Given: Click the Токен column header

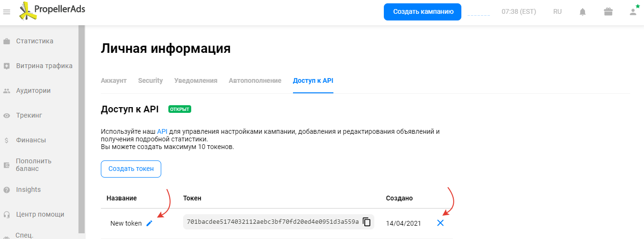Looking at the screenshot, I should [192, 198].
